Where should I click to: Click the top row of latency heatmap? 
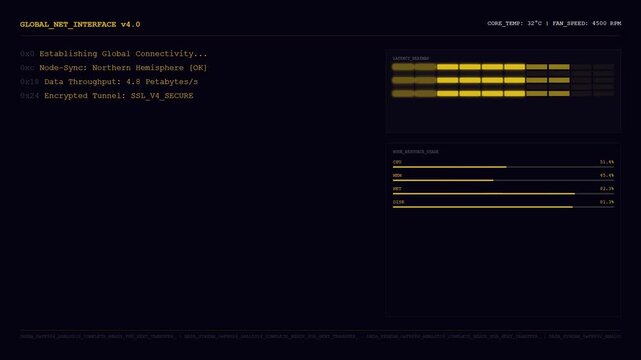coord(503,67)
